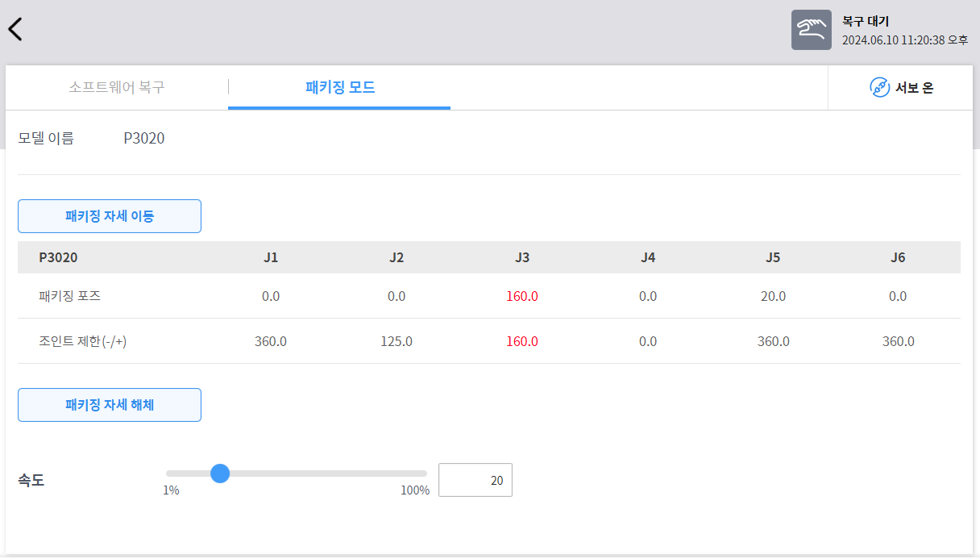Screen dimensions: 980x559
Task: Click the back arrow icon
Action: (x=15, y=29)
